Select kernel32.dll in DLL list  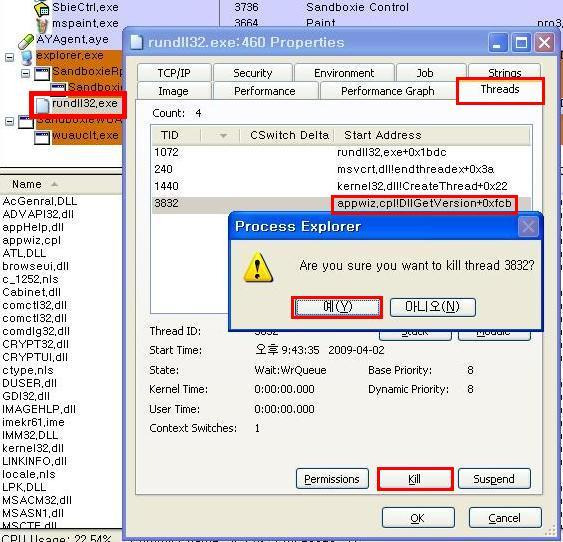[x=33, y=448]
